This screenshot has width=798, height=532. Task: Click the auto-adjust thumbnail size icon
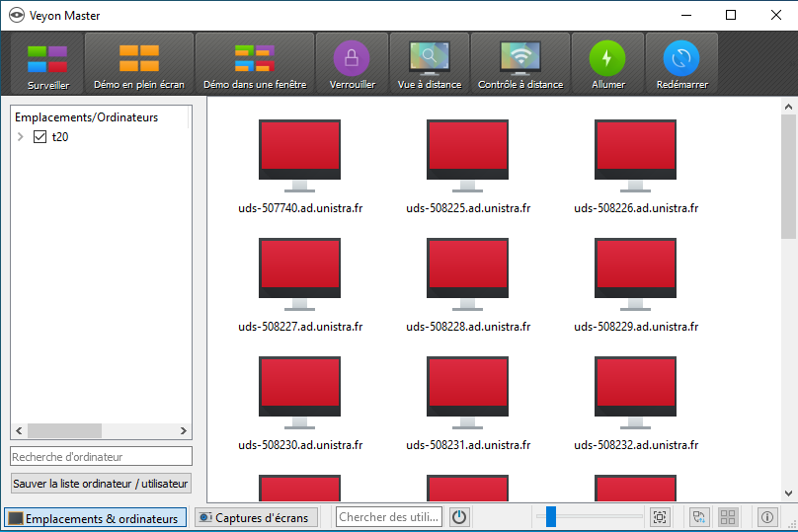tap(660, 517)
